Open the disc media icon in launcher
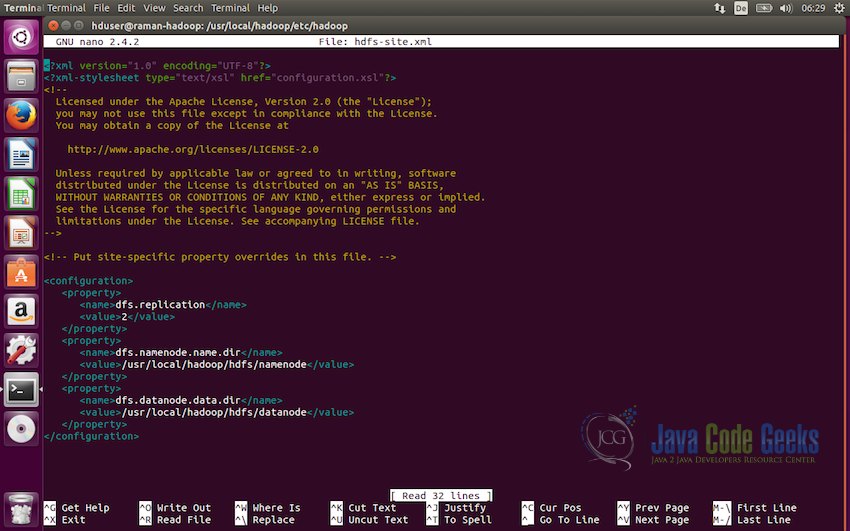850x531 pixels. (x=21, y=429)
